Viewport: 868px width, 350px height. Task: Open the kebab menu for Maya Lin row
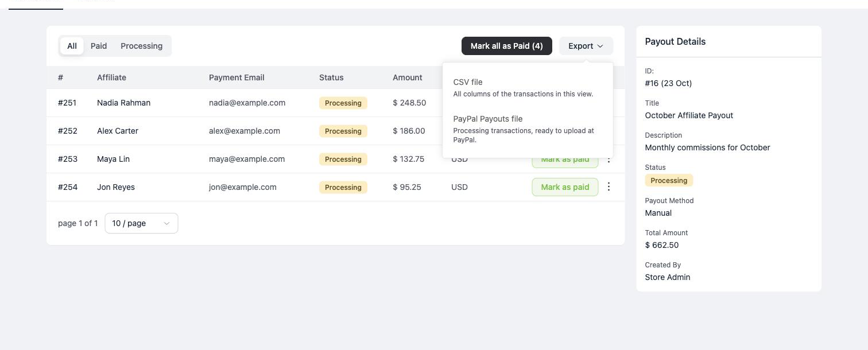(x=609, y=161)
